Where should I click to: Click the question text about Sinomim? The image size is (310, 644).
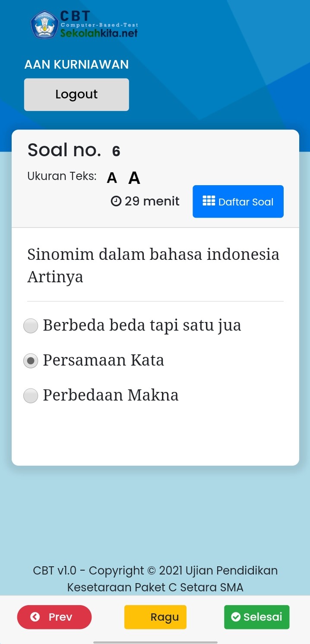(153, 265)
